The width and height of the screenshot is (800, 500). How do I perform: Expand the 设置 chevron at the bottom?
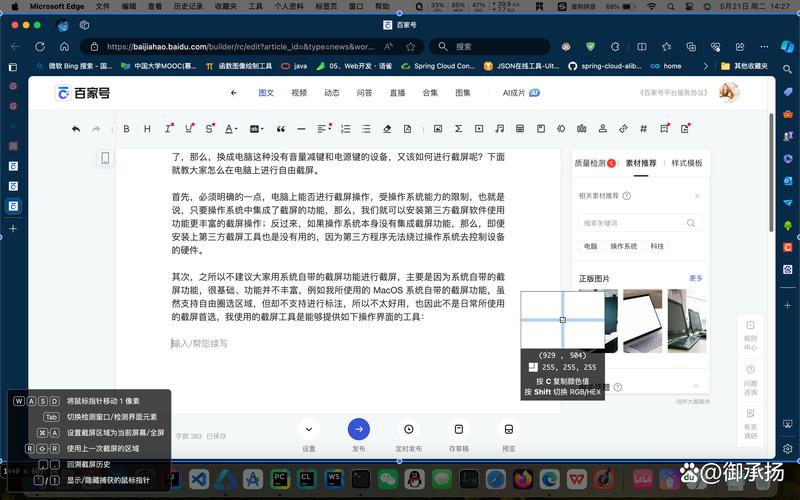[x=309, y=429]
